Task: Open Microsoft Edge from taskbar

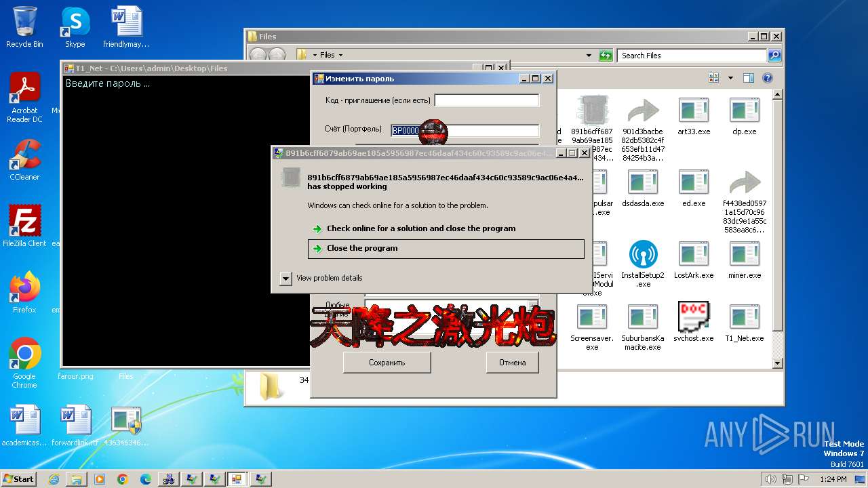Action: point(145,479)
